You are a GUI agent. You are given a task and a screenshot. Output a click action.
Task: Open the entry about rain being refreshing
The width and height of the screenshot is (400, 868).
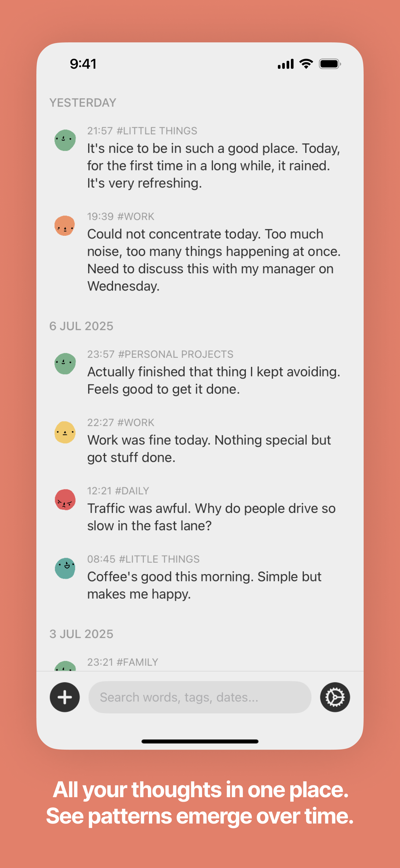pos(214,166)
